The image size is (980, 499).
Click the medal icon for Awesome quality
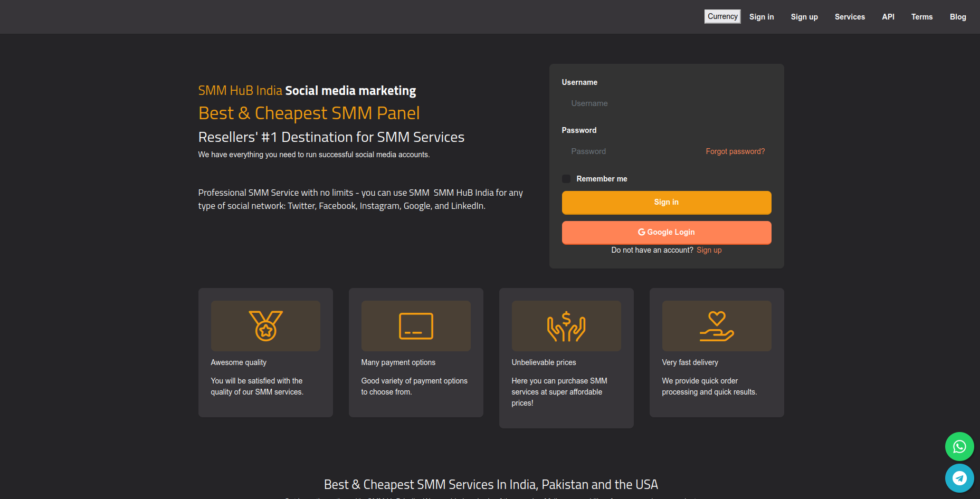pyautogui.click(x=265, y=326)
